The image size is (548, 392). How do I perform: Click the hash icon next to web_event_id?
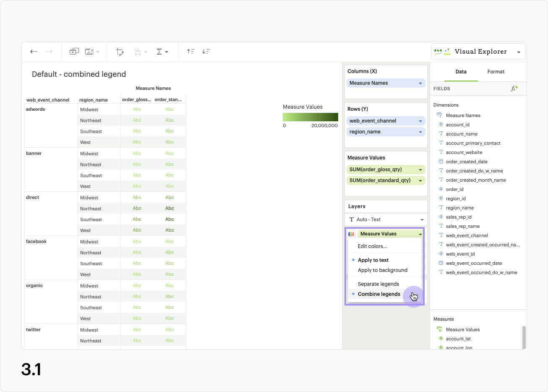tap(441, 254)
